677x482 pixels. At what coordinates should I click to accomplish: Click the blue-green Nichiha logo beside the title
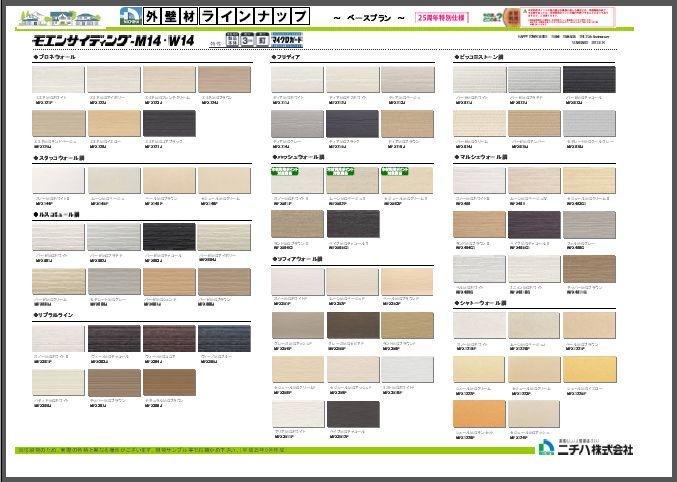pyautogui.click(x=130, y=16)
